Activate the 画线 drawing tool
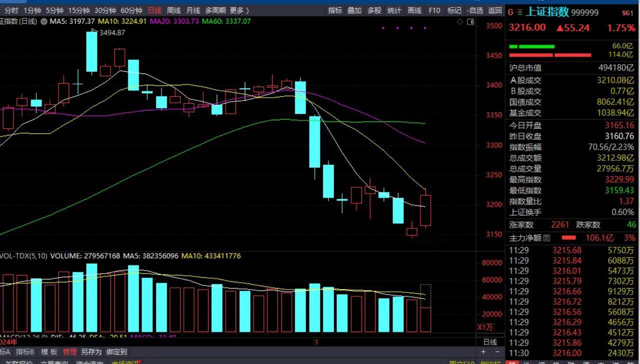The height and width of the screenshot is (364, 640). (x=414, y=10)
